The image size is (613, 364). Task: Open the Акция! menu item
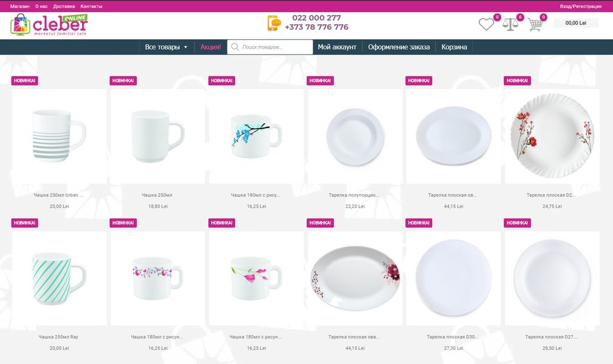point(211,47)
